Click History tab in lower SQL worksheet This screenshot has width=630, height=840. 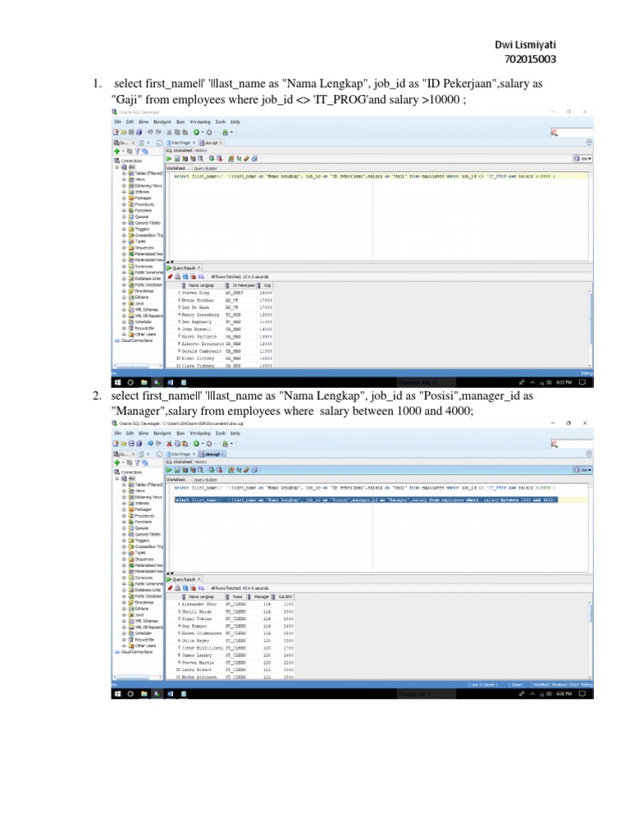coord(201,462)
